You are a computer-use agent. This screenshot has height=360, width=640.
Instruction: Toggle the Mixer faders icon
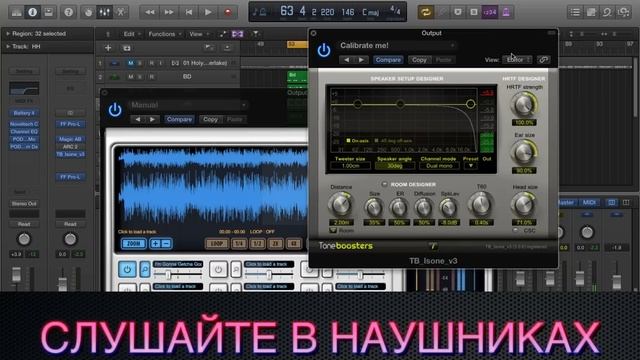(x=104, y=12)
